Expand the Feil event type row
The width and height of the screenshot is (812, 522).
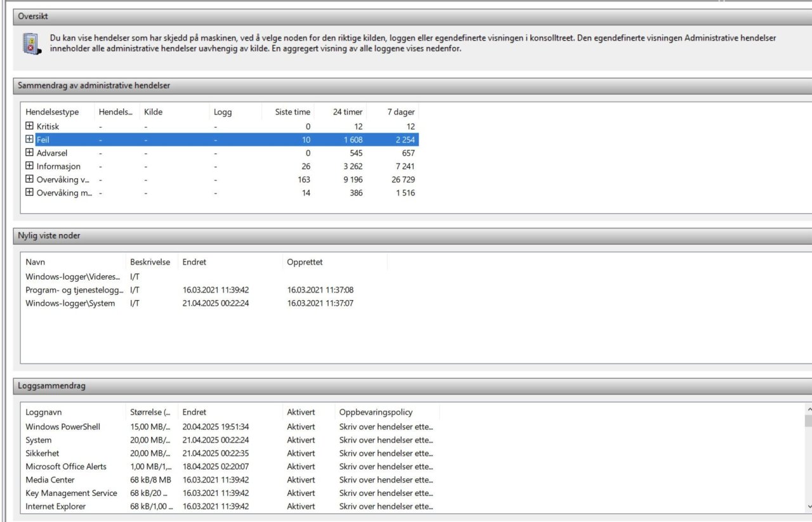(29, 140)
